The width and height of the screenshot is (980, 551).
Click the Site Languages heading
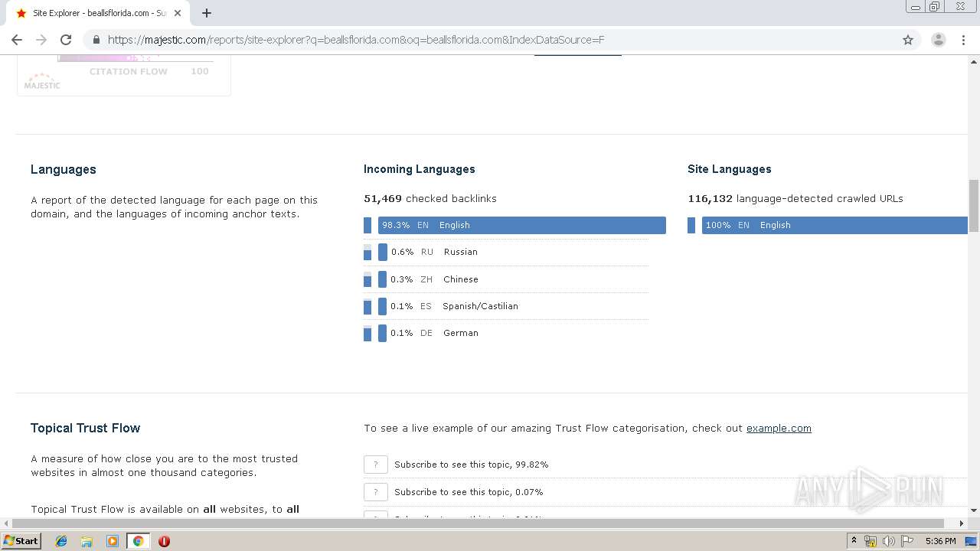click(x=729, y=169)
